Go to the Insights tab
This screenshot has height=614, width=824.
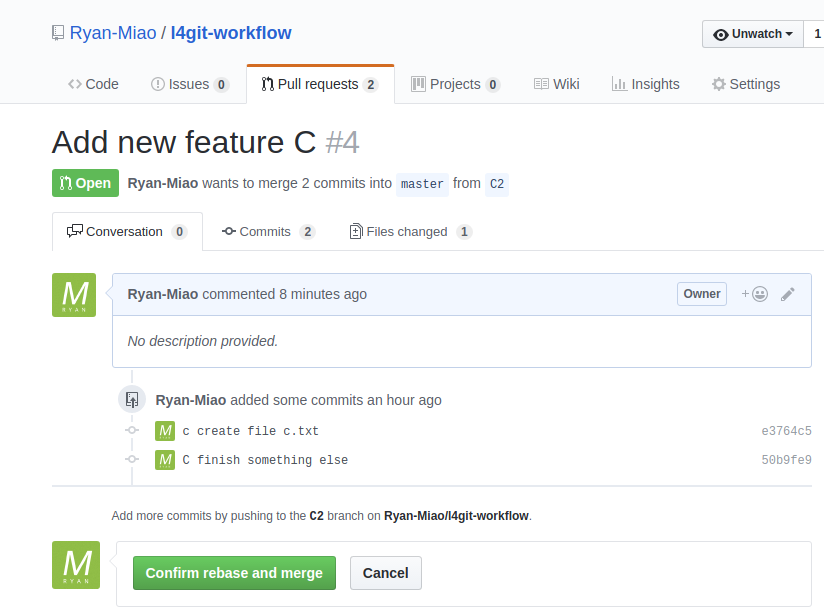click(646, 84)
